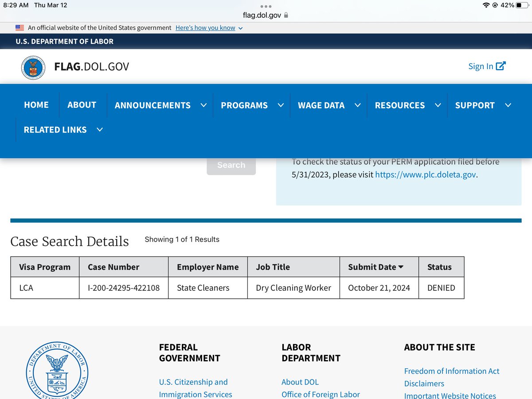Select the Dry Cleaning Worker job title cell

click(293, 288)
